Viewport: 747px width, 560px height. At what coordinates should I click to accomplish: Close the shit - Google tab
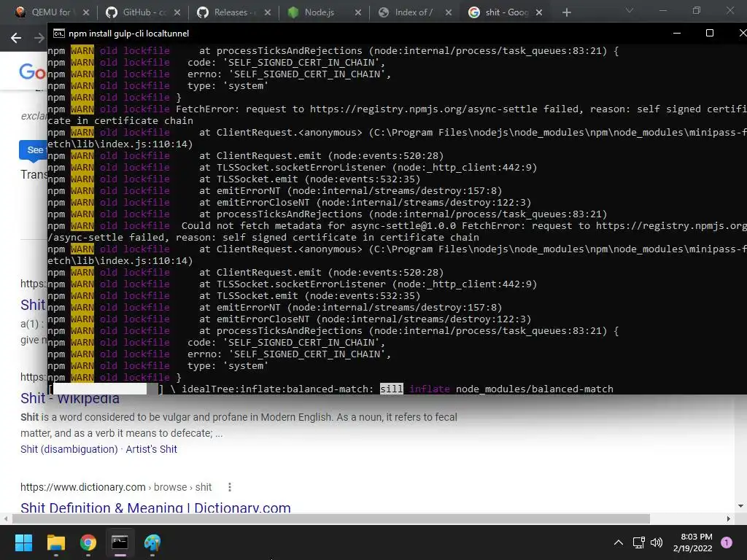pyautogui.click(x=539, y=12)
